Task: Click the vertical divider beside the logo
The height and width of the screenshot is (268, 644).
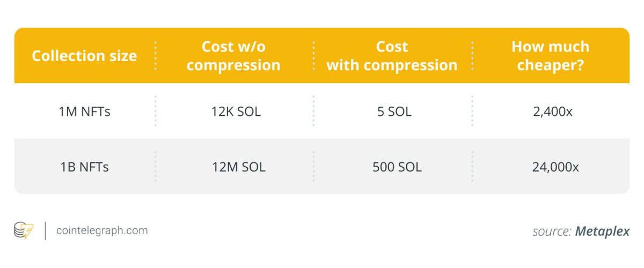Action: (x=45, y=230)
